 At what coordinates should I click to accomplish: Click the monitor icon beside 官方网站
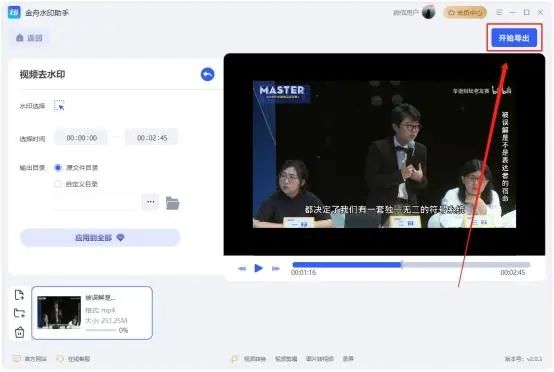tap(17, 359)
